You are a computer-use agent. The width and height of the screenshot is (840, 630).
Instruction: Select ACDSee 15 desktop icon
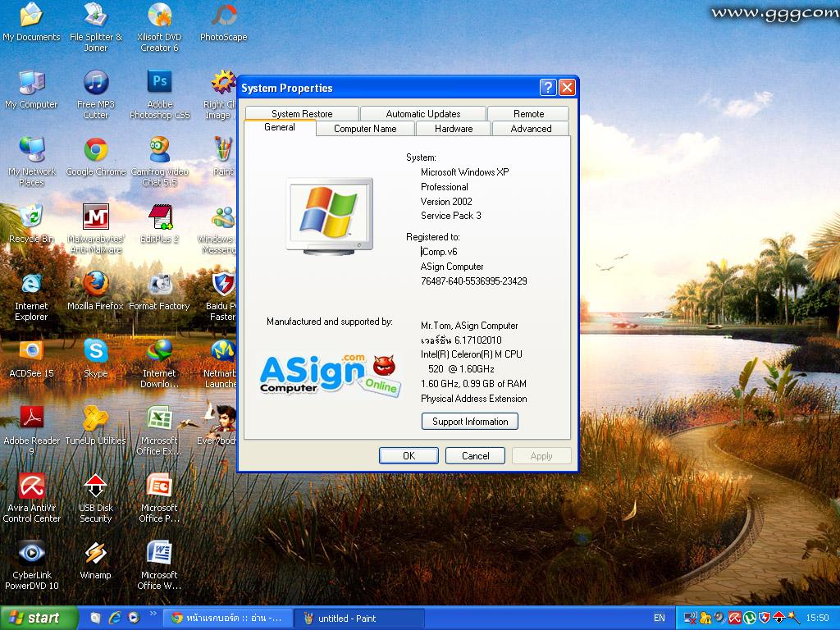click(31, 359)
